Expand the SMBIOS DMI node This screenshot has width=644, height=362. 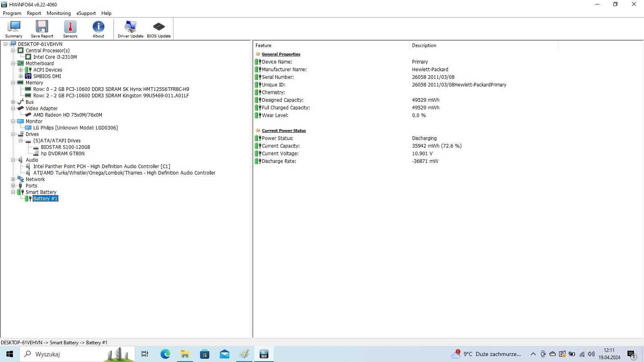tap(21, 76)
